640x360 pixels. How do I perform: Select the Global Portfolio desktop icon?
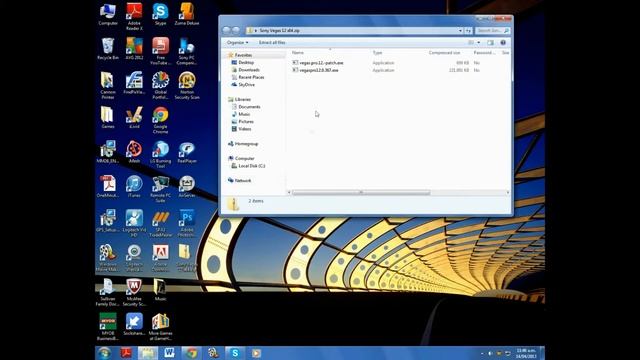coord(160,85)
